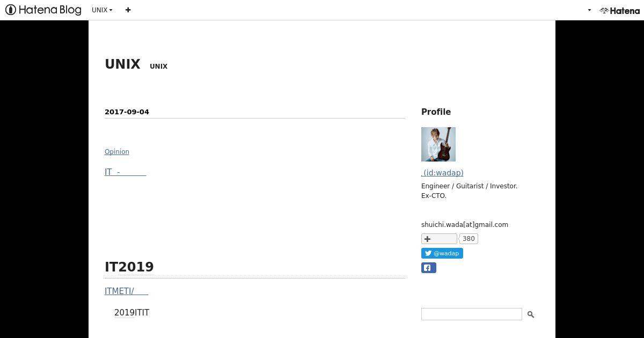Image resolution: width=644 pixels, height=338 pixels.
Task: Click the guitarist profile photo
Action: (438, 144)
